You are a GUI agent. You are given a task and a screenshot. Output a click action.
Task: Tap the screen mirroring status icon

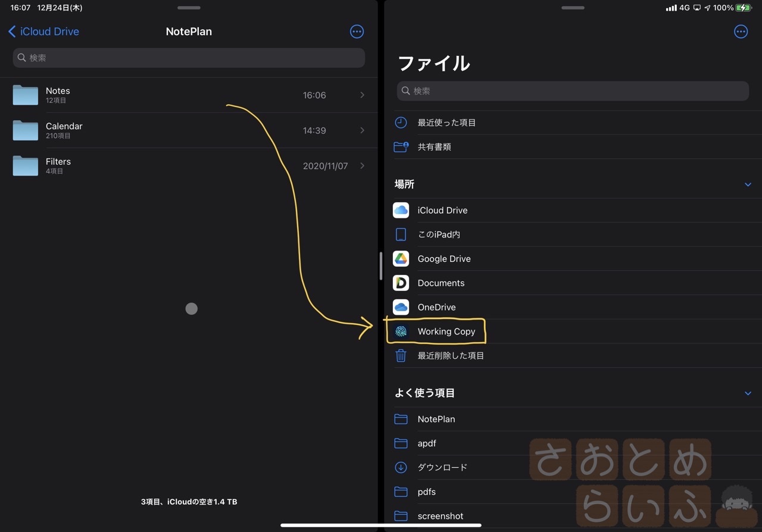697,8
